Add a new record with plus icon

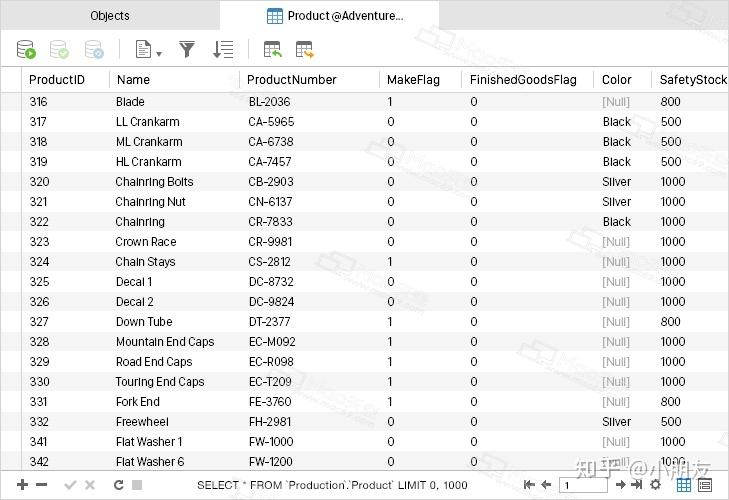[x=22, y=485]
